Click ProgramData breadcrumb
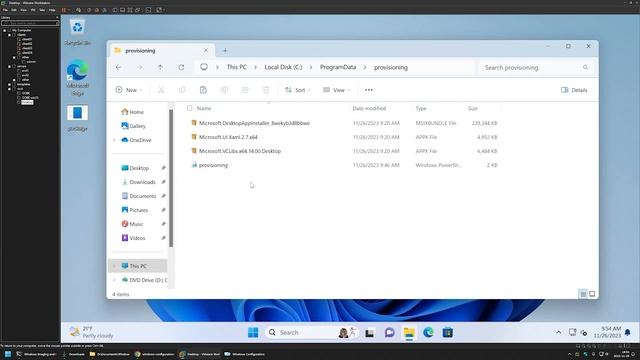 pos(338,67)
